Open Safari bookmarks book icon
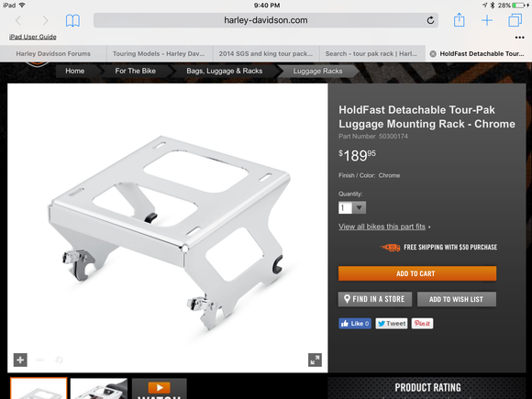532x399 pixels. (72, 21)
